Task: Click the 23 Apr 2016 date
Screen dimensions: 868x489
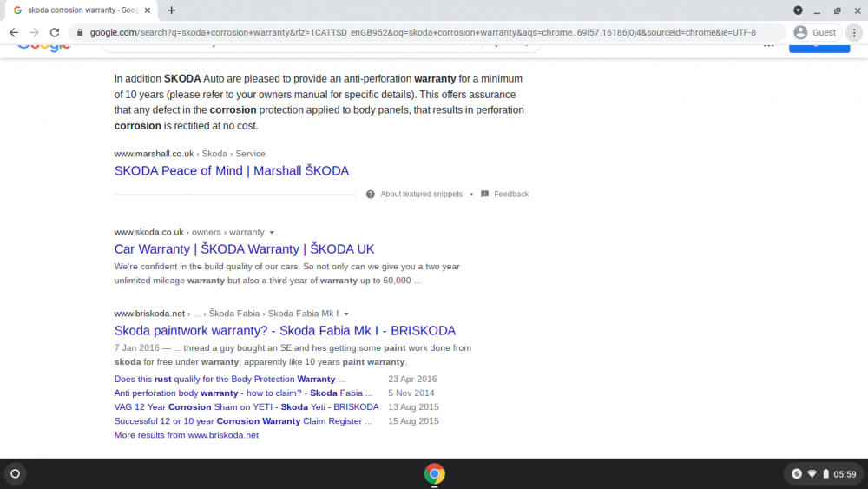Action: 412,379
